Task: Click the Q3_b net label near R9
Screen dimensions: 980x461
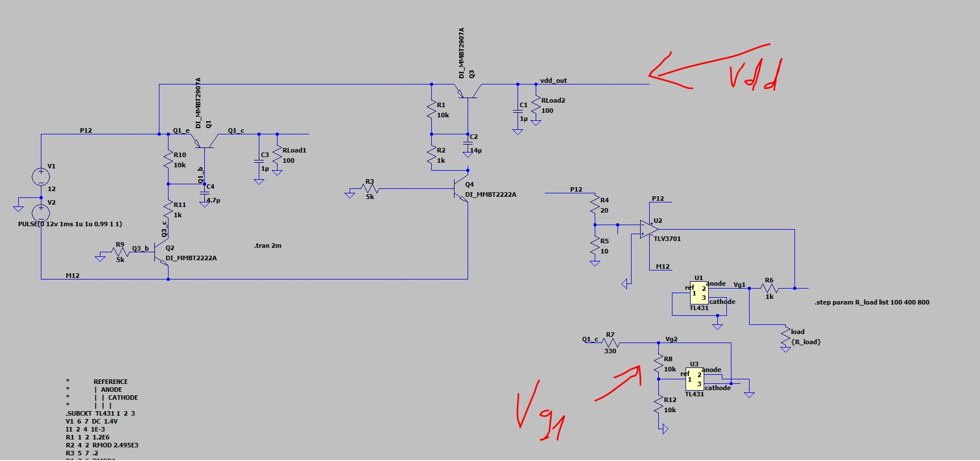Action: click(140, 248)
